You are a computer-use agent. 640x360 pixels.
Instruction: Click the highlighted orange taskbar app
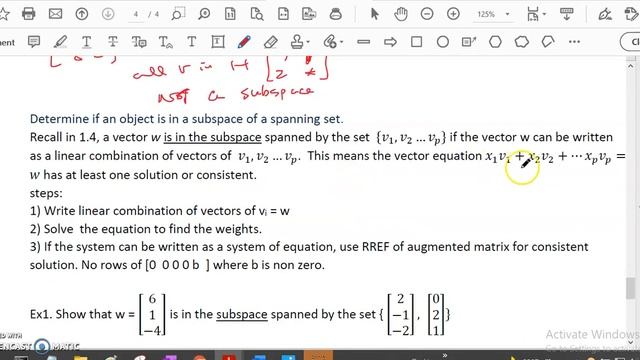(x=318, y=356)
